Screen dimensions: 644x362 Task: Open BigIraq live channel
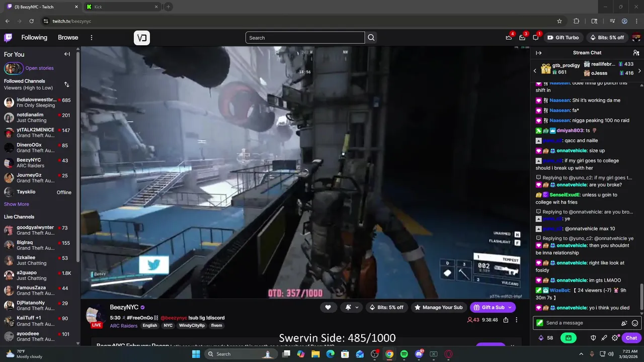click(x=39, y=245)
